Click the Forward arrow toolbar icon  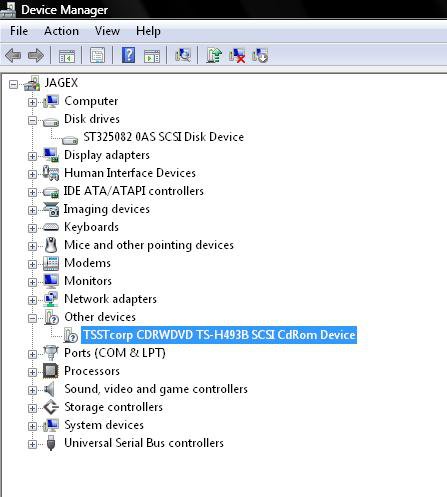coord(36,55)
